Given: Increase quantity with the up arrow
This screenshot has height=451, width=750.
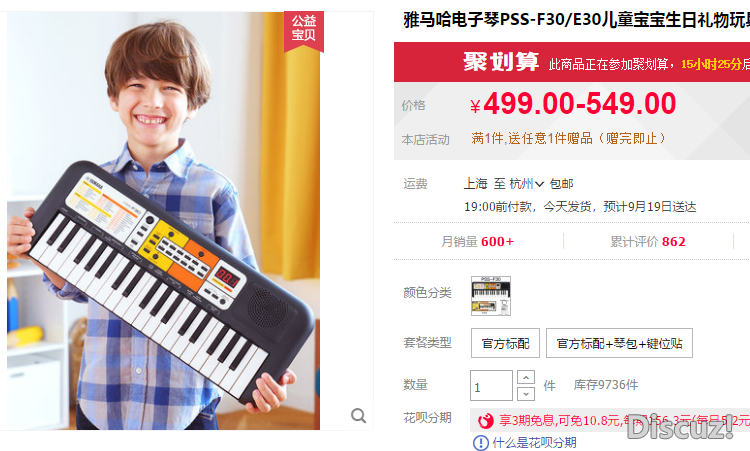Looking at the screenshot, I should click(526, 378).
